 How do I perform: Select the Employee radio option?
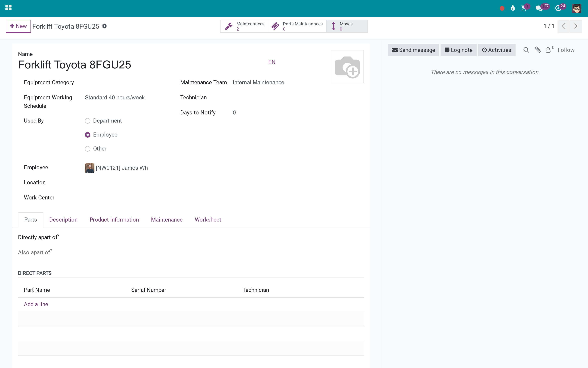click(88, 135)
